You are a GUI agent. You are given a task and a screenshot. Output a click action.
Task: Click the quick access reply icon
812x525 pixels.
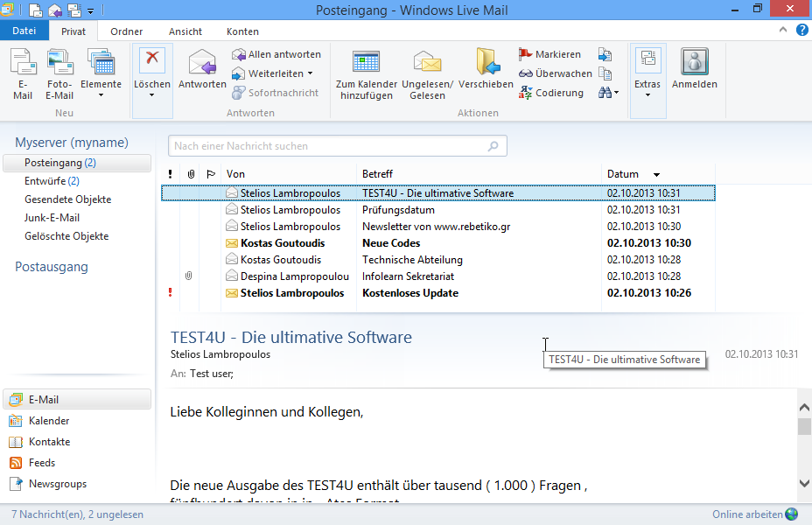click(55, 10)
